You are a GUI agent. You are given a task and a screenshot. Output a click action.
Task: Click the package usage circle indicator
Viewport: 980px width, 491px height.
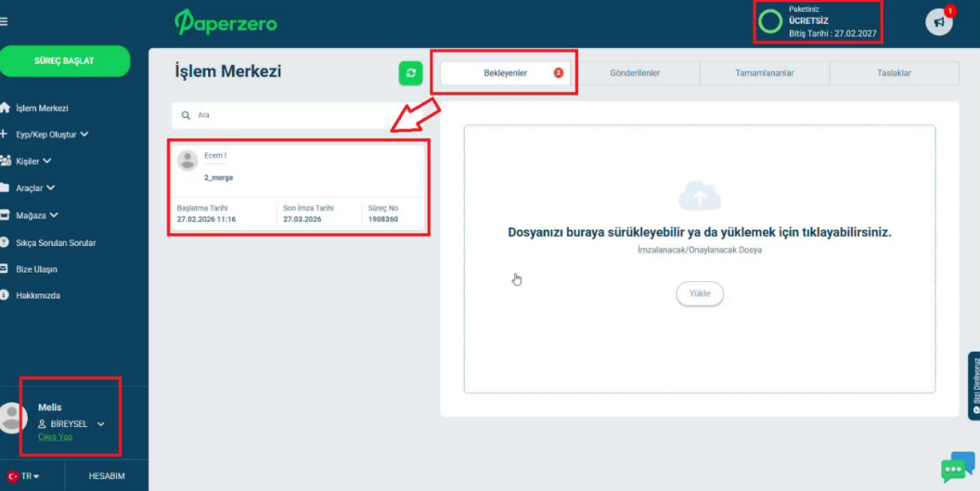pyautogui.click(x=770, y=21)
